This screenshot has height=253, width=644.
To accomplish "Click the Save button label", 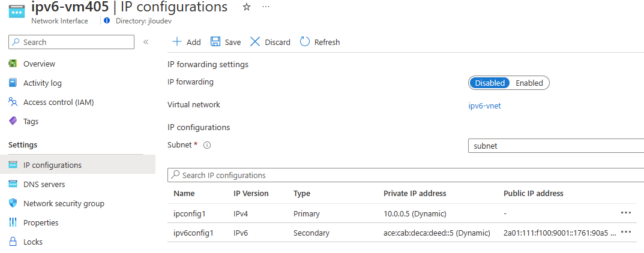I will (232, 42).
